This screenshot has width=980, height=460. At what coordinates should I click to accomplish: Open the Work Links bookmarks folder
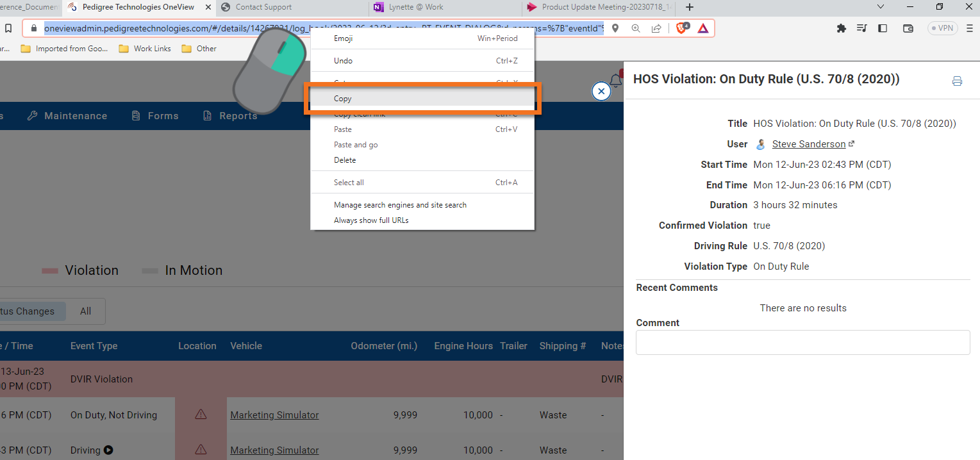click(144, 49)
